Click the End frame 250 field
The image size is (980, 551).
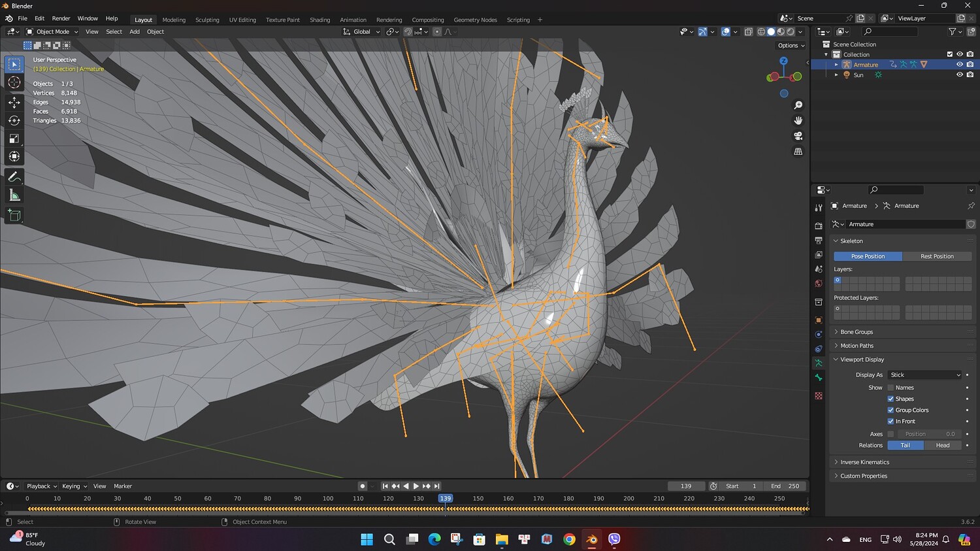[x=785, y=486]
